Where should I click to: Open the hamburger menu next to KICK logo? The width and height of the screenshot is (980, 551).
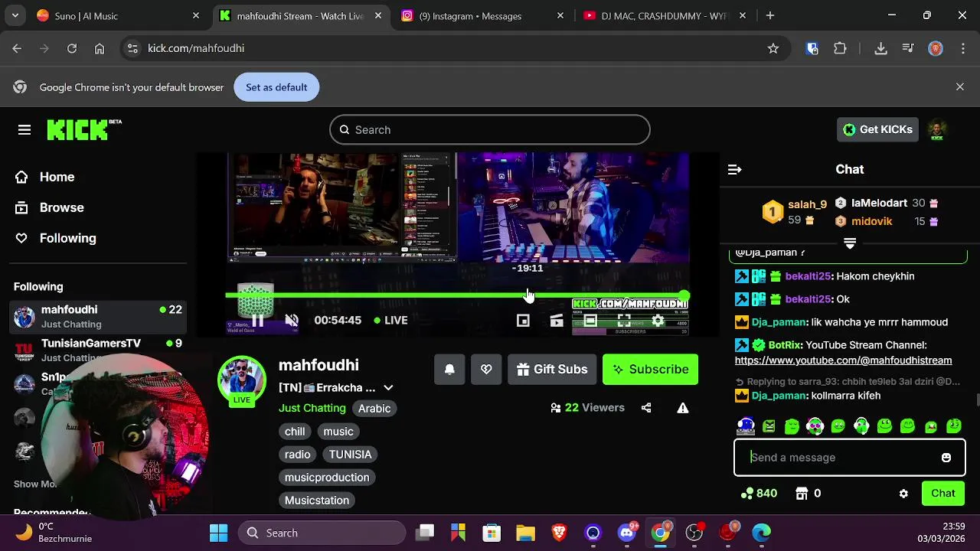tap(24, 130)
